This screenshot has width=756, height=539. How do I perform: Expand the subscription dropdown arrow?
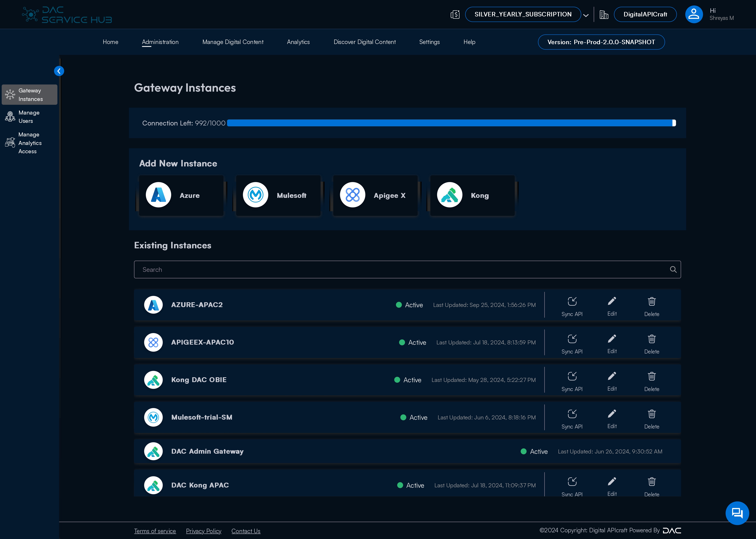586,15
